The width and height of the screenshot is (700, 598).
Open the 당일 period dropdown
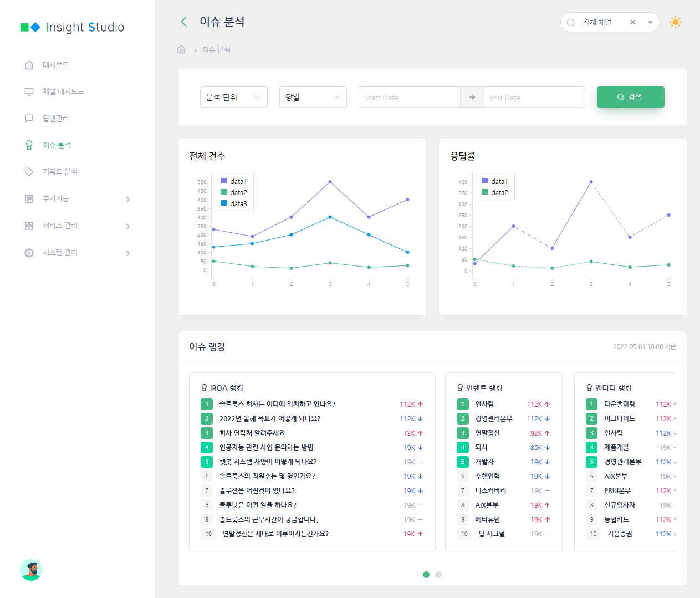point(313,97)
